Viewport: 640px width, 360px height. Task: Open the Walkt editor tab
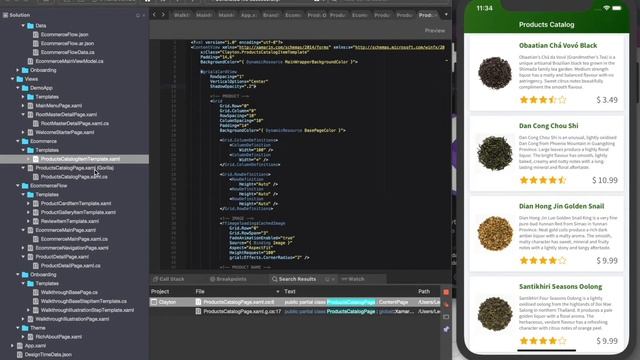(x=181, y=15)
